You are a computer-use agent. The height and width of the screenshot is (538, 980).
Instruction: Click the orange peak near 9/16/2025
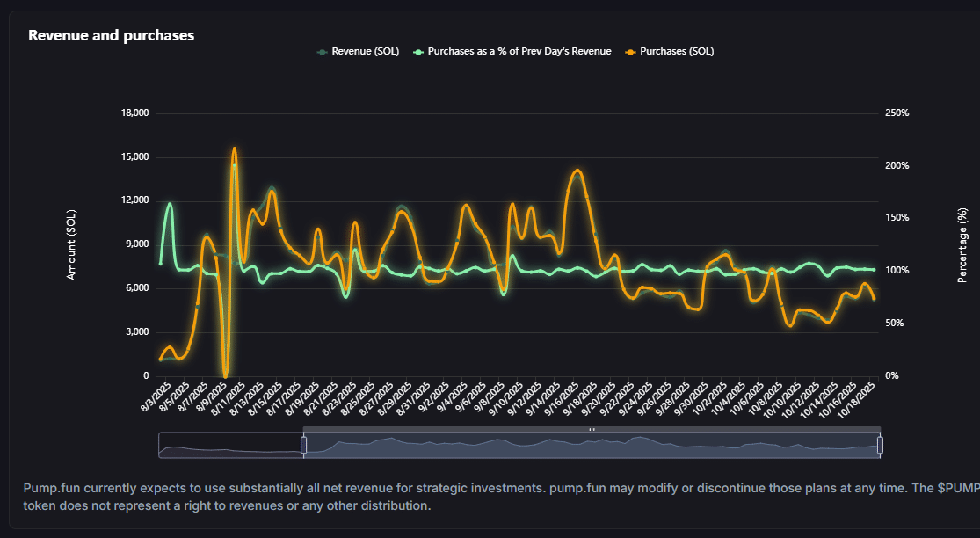[x=577, y=171]
